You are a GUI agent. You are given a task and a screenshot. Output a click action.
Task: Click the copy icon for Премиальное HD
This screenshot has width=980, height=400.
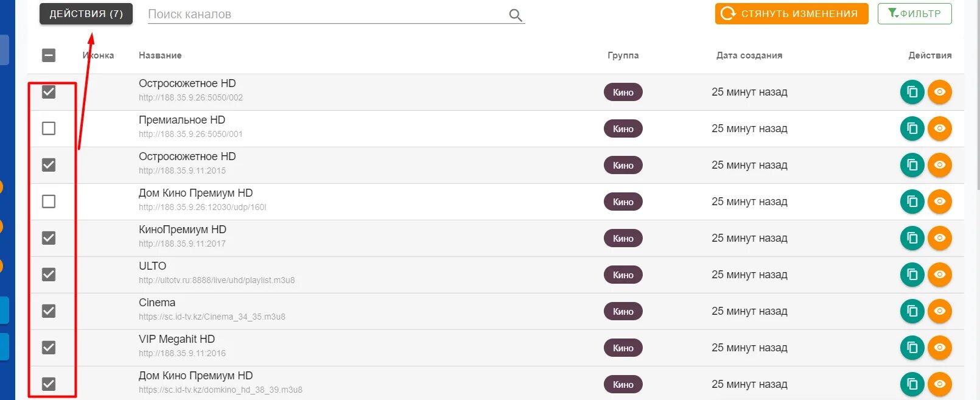(x=912, y=128)
